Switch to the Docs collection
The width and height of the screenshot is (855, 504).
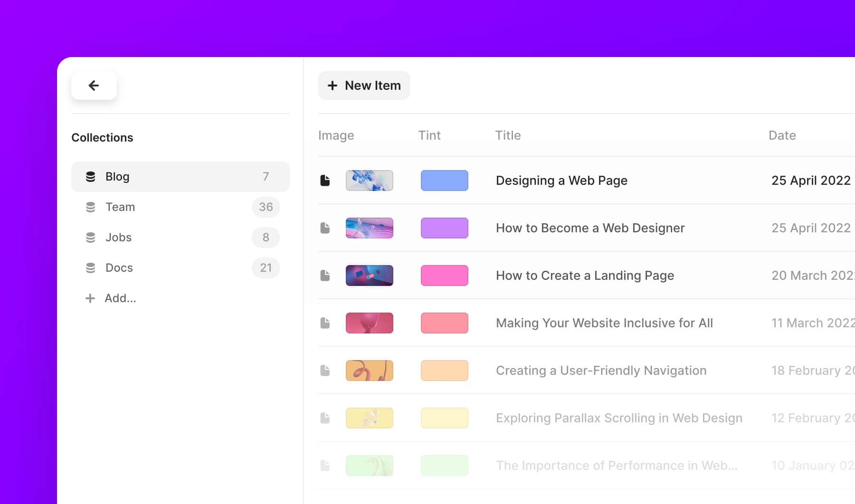119,267
